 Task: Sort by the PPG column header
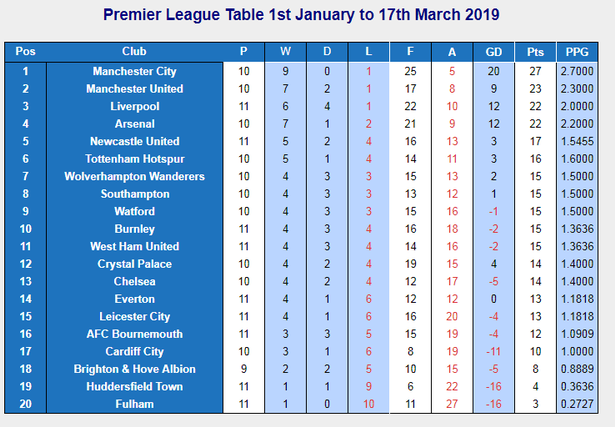577,51
